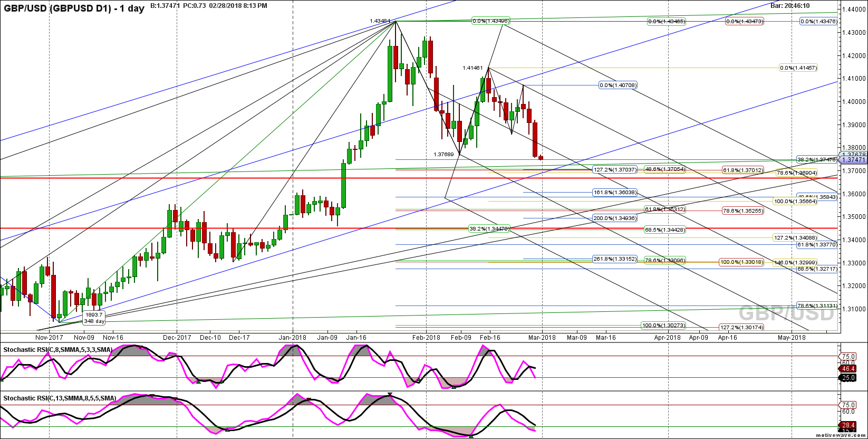This screenshot has height=439, width=868.
Task: Click the current price tag "1.37471" on price axis
Action: (x=853, y=159)
